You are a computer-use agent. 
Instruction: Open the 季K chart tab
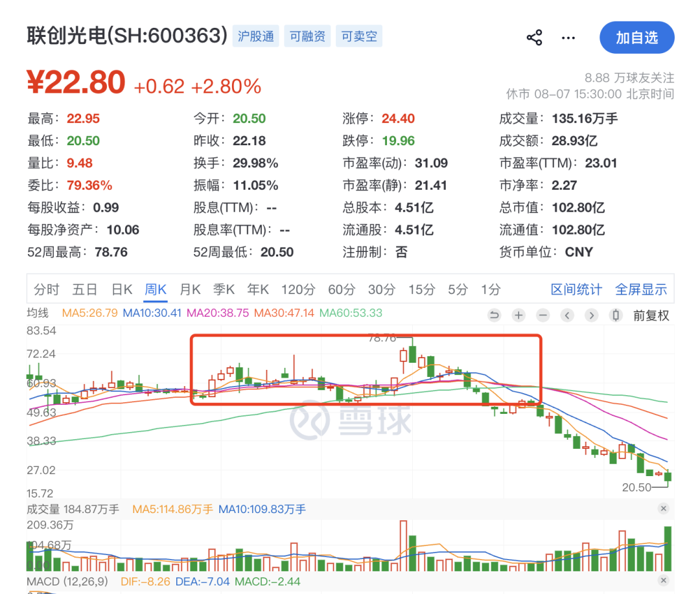pyautogui.click(x=224, y=290)
